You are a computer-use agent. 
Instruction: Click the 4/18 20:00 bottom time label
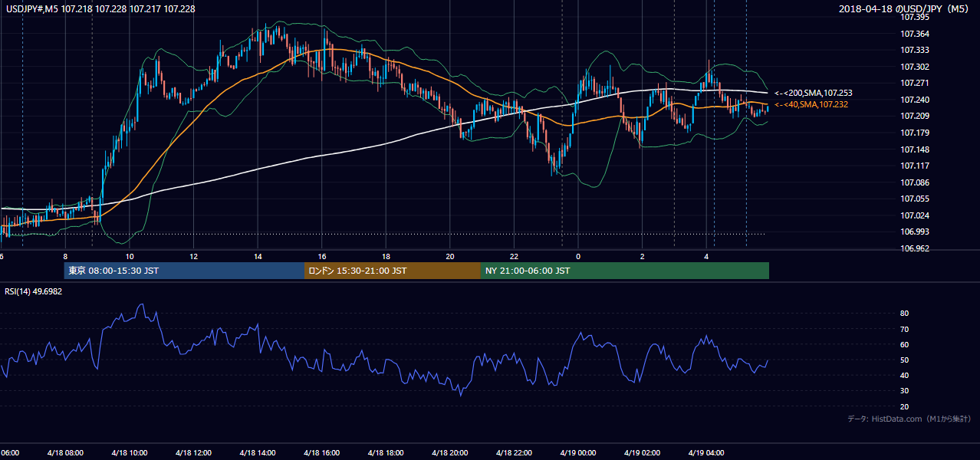point(449,453)
